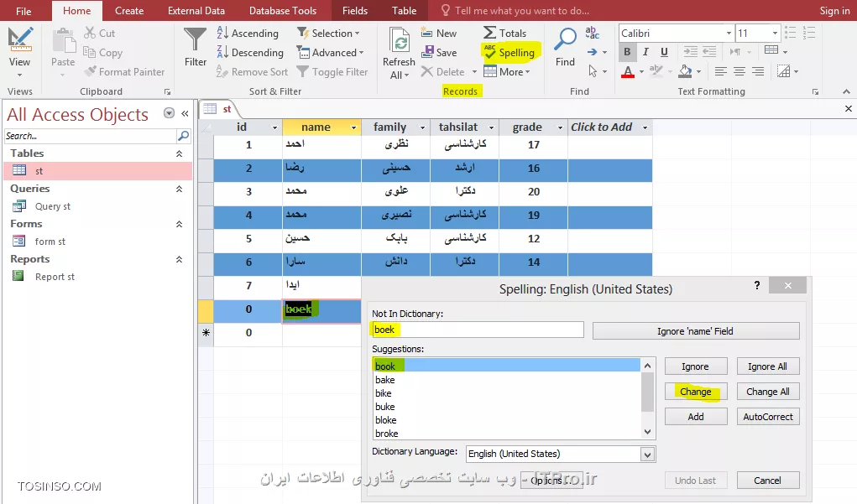Select the Format Painter

124,71
